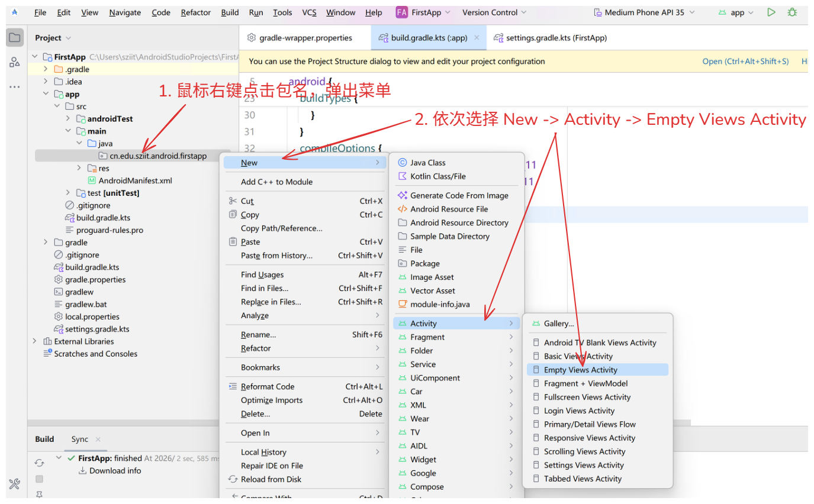Screen dimensions: 814x504
Task: Click the circular icon beside Java Class
Action: coord(403,163)
